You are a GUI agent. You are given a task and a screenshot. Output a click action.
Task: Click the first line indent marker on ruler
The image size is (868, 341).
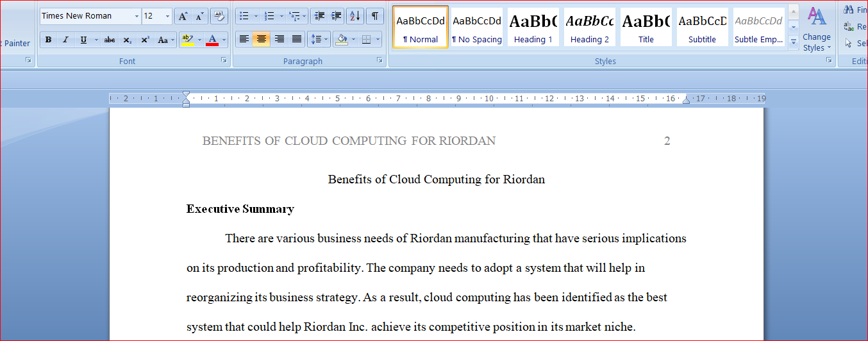pos(186,95)
